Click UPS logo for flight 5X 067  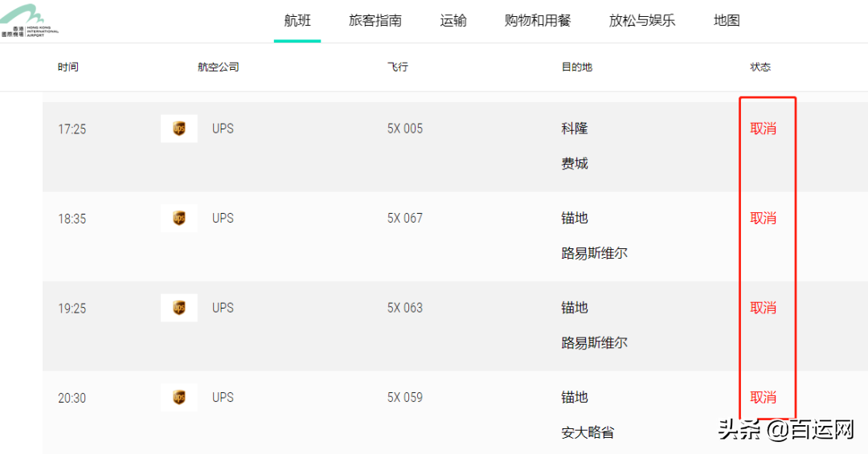click(x=178, y=218)
